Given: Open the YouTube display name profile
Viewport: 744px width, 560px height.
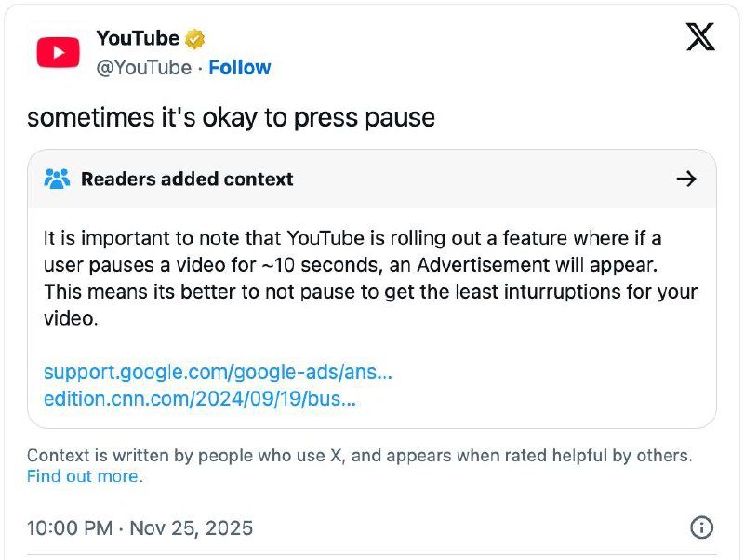Looking at the screenshot, I should [138, 39].
